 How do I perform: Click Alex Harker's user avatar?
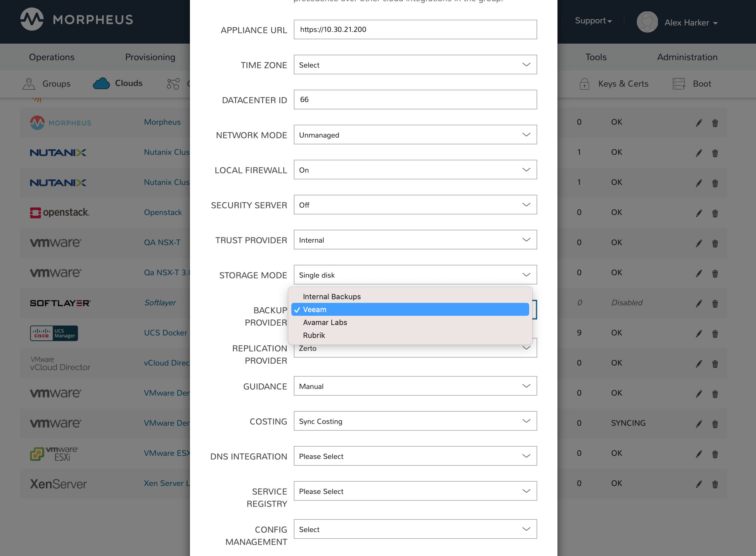tap(647, 22)
